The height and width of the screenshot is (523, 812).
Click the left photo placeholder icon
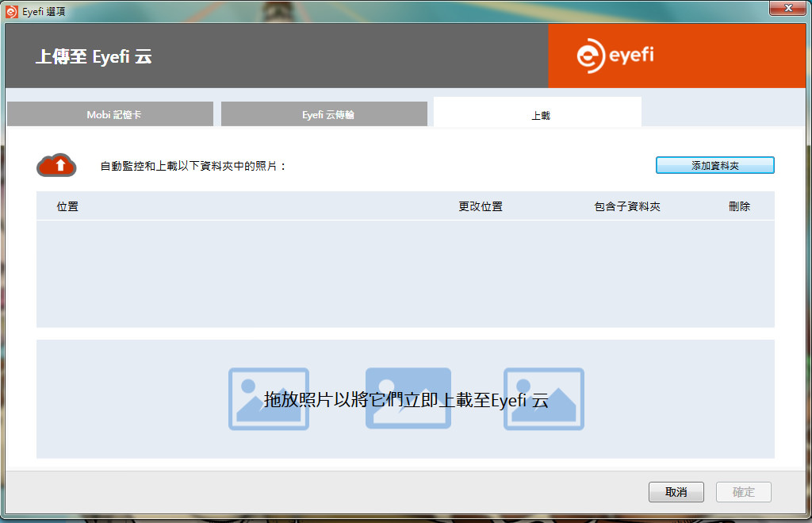click(269, 398)
